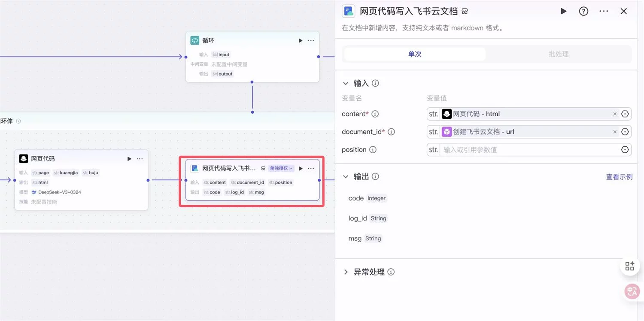Open the 单独授权 authorization dropdown
644x321 pixels.
[x=281, y=168]
